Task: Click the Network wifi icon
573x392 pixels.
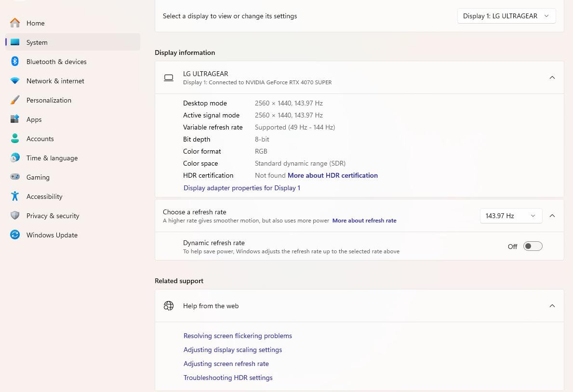Action: (15, 81)
